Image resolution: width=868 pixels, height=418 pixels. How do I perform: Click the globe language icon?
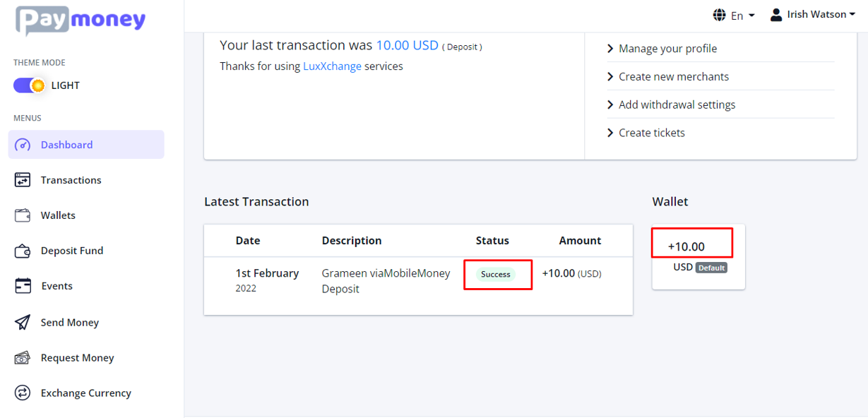point(720,15)
